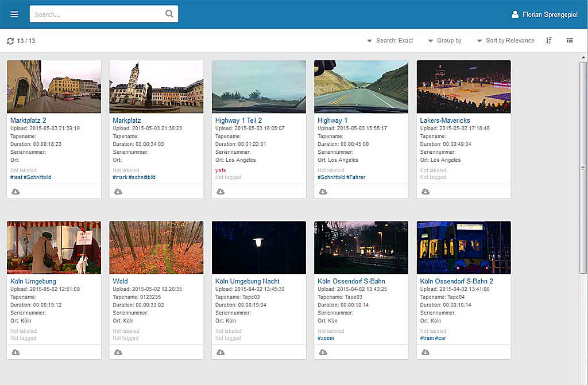This screenshot has height=385, width=588.
Task: Click Tapename: 0123235 on Wald card
Action: pyautogui.click(x=137, y=297)
